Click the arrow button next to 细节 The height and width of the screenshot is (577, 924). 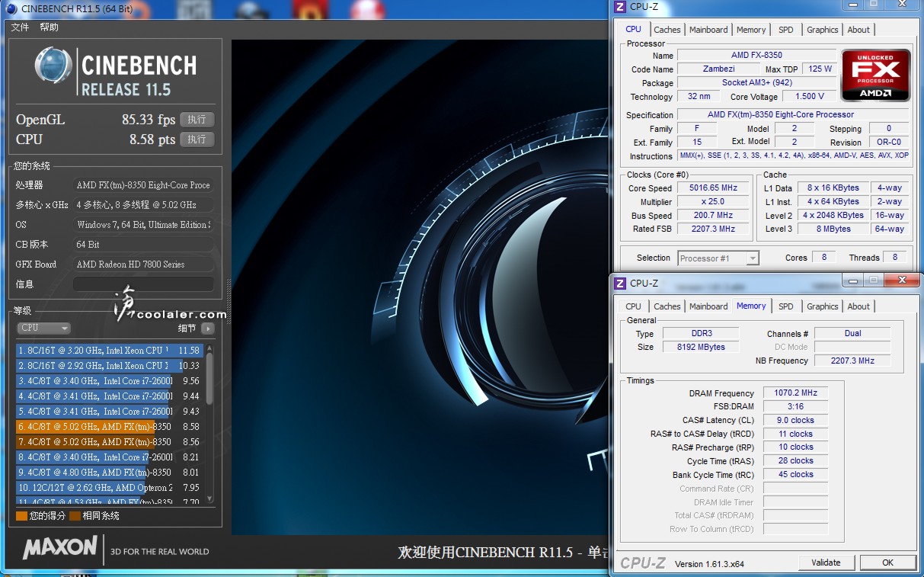click(x=207, y=329)
